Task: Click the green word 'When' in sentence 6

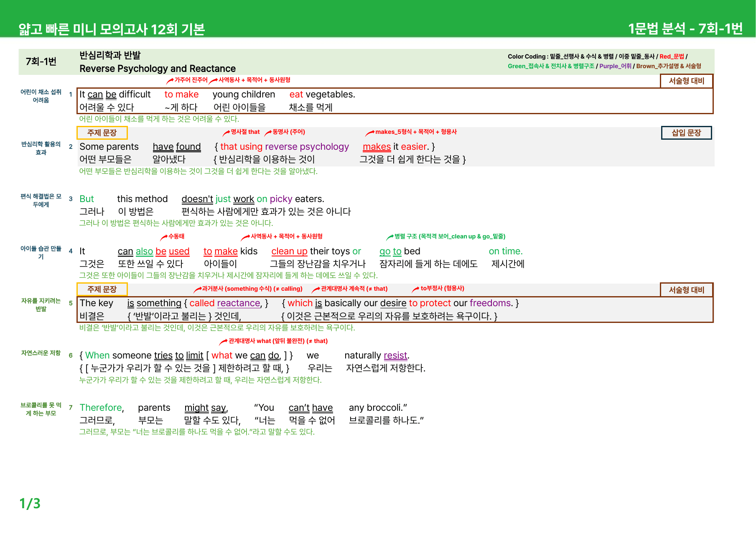Action: click(97, 356)
